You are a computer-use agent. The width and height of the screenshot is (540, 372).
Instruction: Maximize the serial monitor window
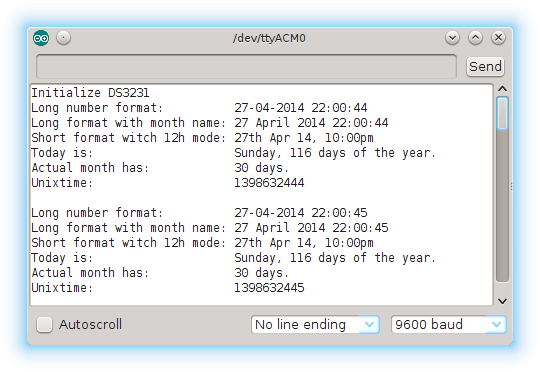(x=475, y=38)
